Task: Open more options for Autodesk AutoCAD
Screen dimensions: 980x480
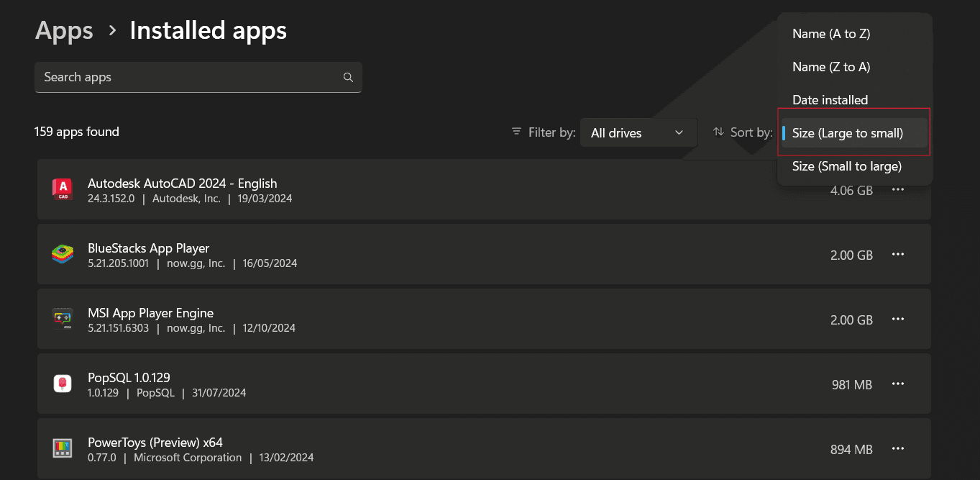Action: pyautogui.click(x=898, y=189)
